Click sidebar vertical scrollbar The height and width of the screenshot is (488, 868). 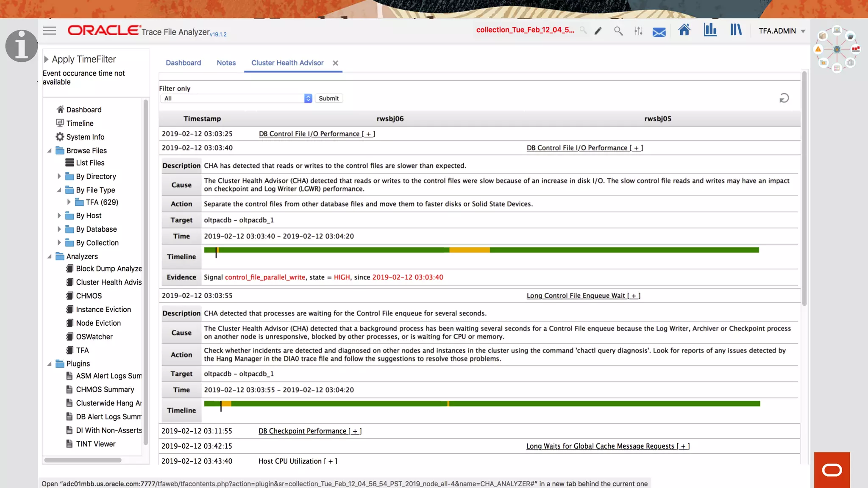146,272
